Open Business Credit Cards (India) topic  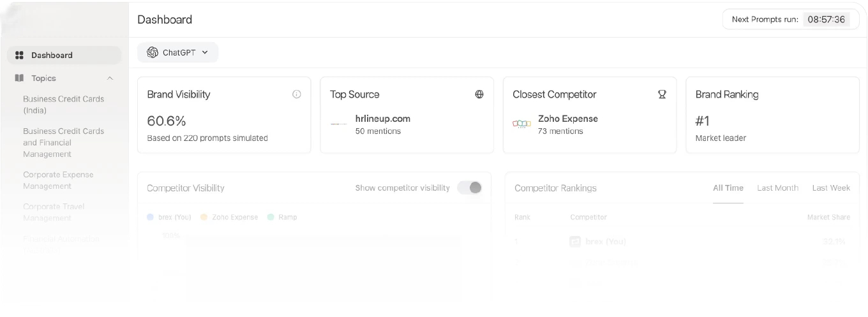(x=63, y=105)
